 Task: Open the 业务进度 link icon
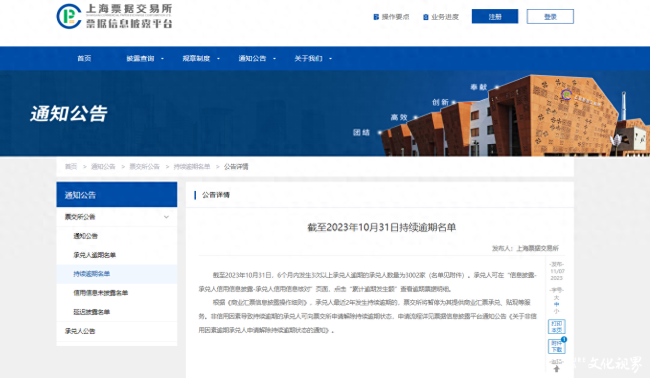[x=425, y=17]
